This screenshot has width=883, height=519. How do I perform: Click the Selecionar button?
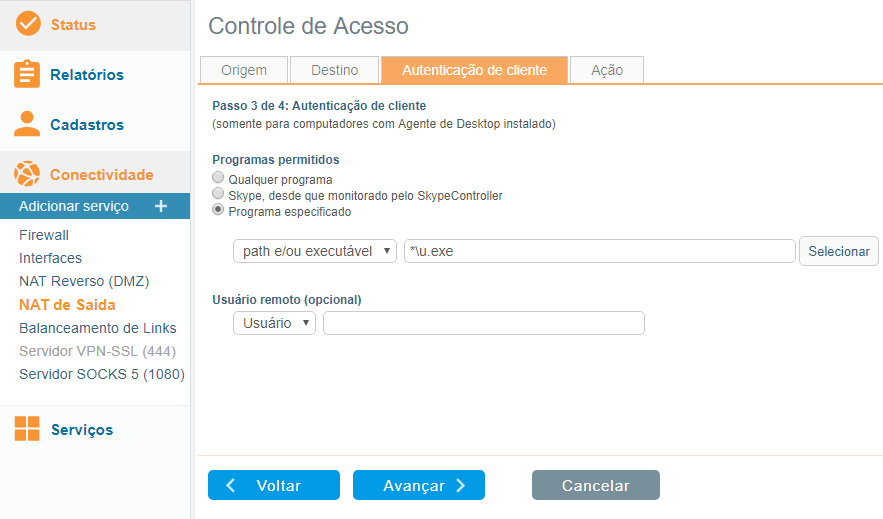(x=839, y=251)
